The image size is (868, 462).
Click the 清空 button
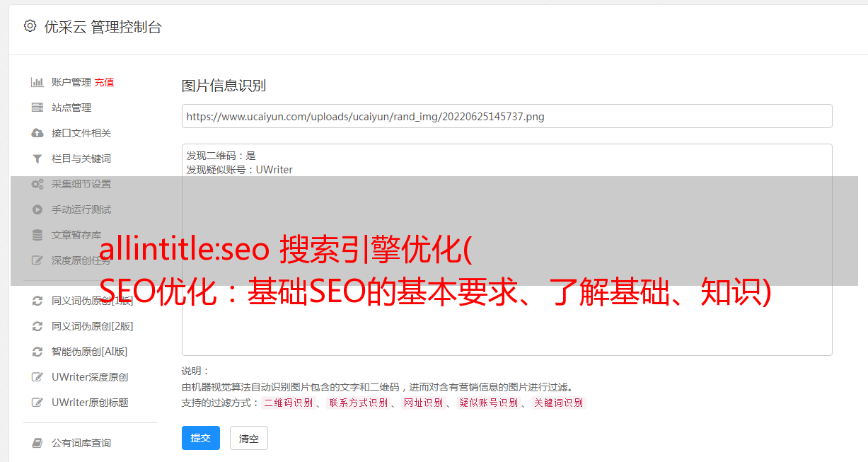(x=249, y=439)
